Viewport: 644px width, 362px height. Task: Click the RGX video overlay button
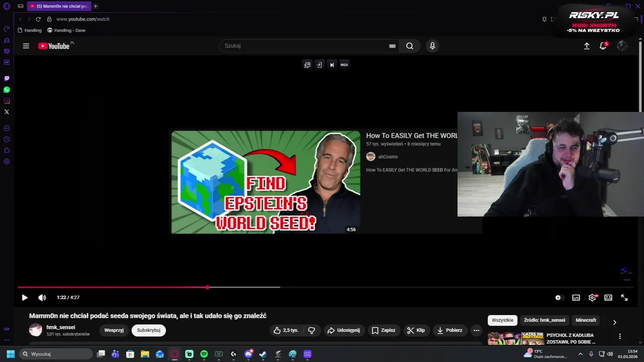[344, 65]
